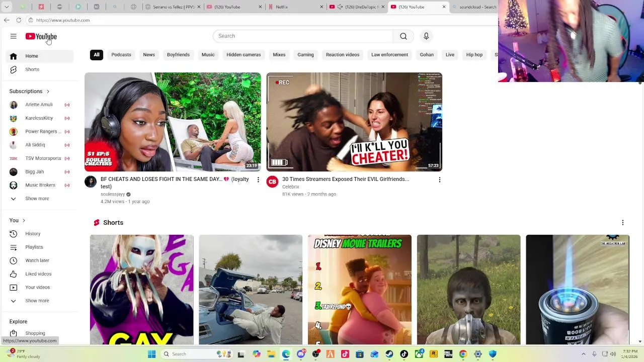Open File Explorer from the taskbar
The height and width of the screenshot is (362, 644).
coord(271,354)
